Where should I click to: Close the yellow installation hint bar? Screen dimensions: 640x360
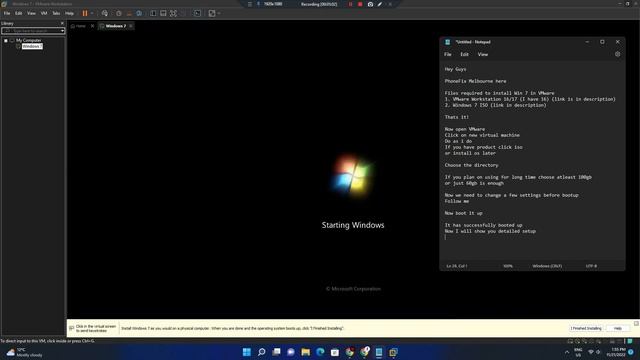pos(636,323)
